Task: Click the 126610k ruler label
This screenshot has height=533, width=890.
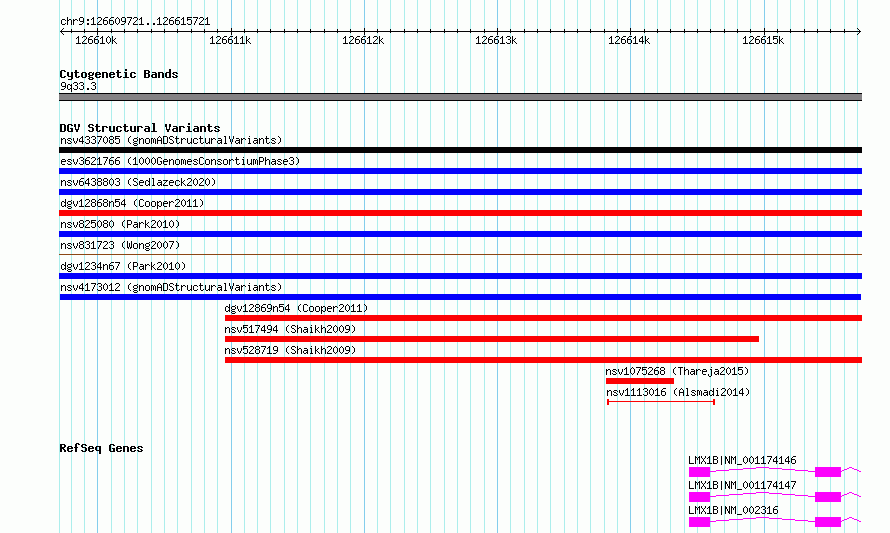Action: 96,40
